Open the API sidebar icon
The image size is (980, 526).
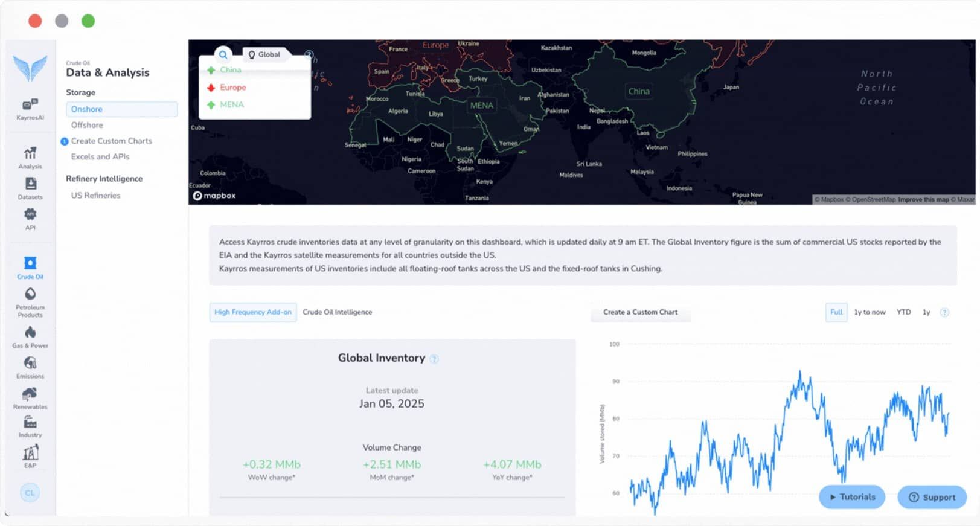[30, 219]
